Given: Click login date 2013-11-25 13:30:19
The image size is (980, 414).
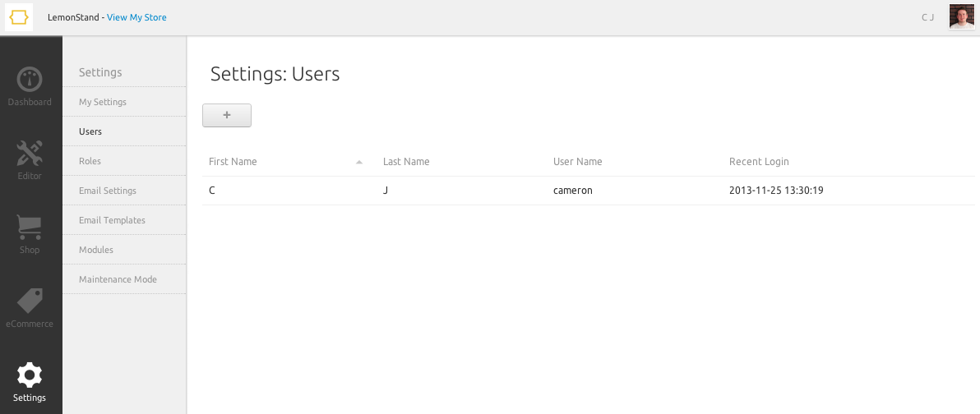Looking at the screenshot, I should [x=776, y=191].
